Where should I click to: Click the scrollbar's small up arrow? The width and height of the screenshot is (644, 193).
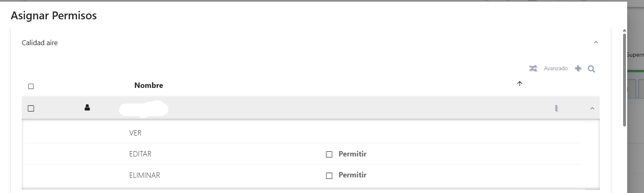[624, 31]
